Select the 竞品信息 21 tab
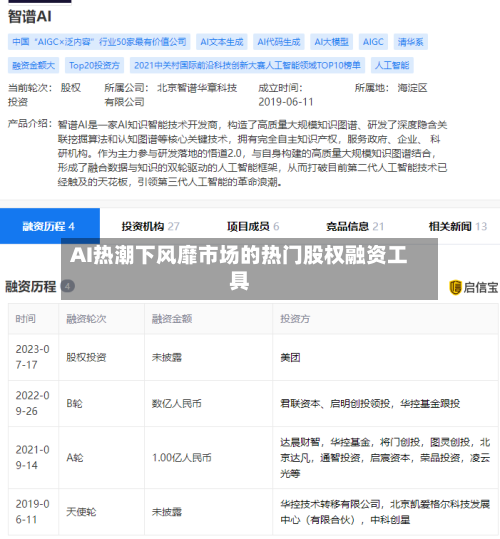This screenshot has height=539, width=500. (x=355, y=227)
